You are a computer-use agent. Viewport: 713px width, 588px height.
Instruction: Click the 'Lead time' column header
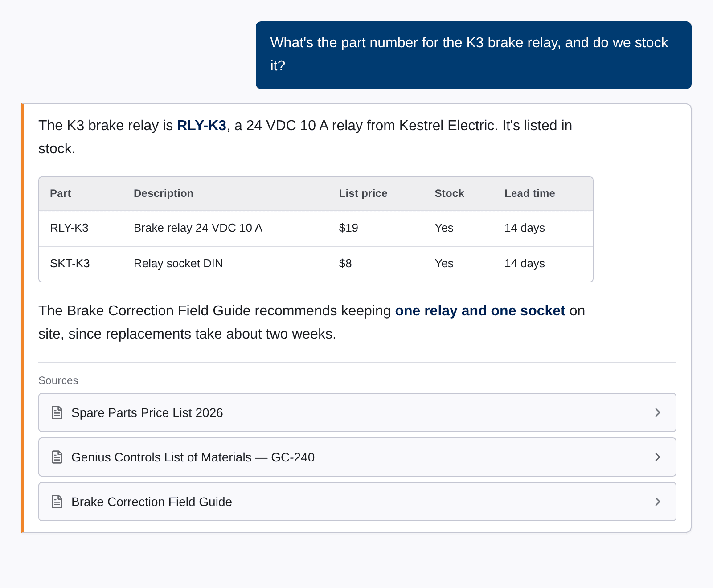[529, 193]
